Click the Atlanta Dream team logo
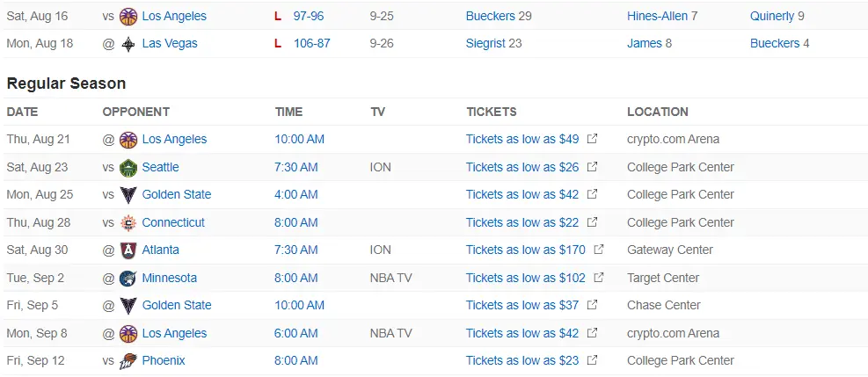The height and width of the screenshot is (377, 868). (128, 250)
